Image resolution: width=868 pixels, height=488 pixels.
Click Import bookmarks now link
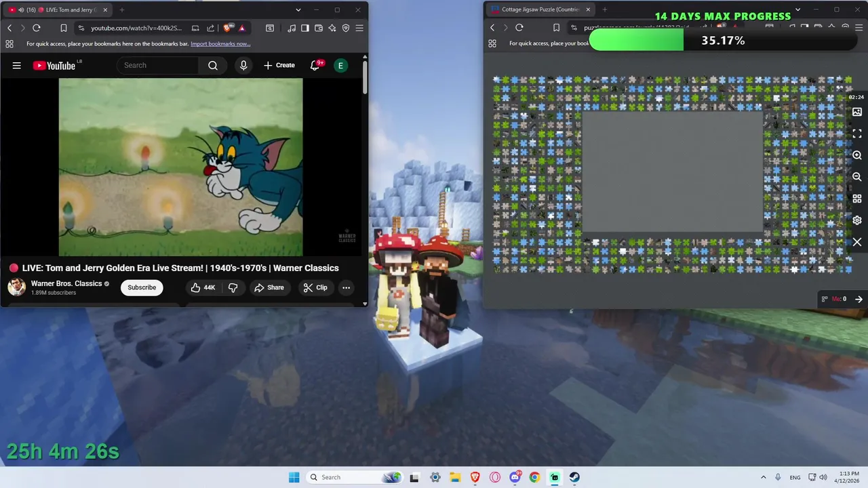(220, 43)
